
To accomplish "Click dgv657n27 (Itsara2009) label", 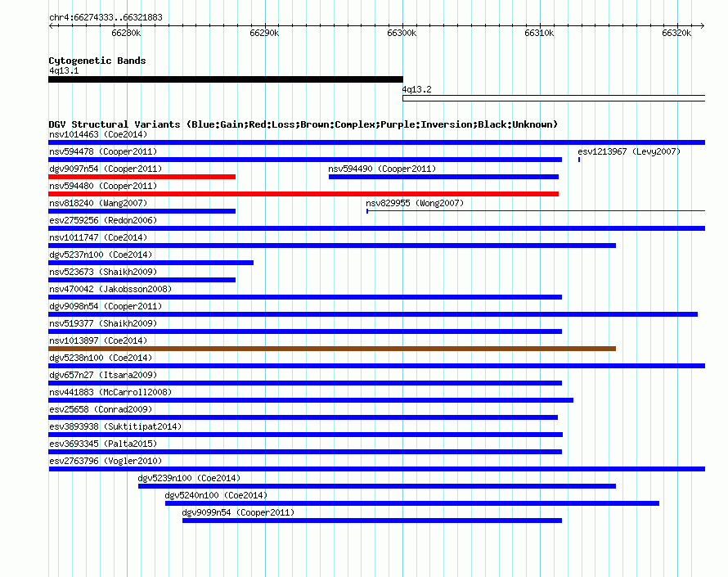I will [103, 376].
